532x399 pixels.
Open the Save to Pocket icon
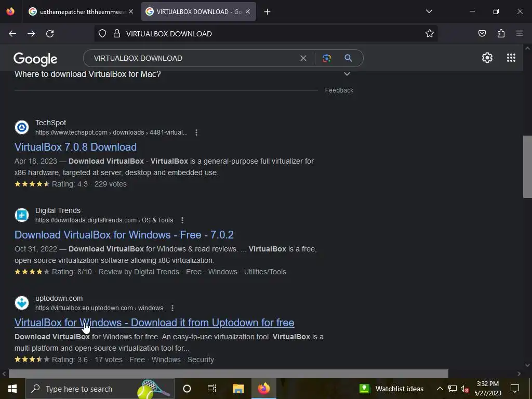(x=482, y=34)
